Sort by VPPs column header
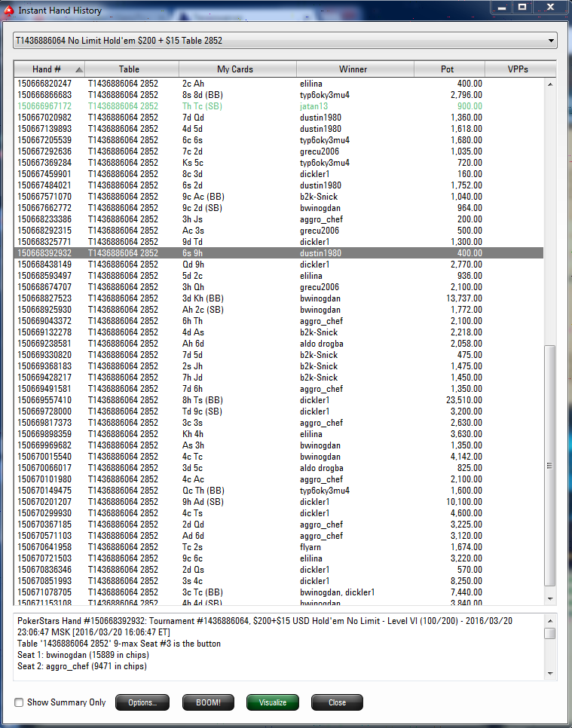The height and width of the screenshot is (728, 572). pyautogui.click(x=521, y=69)
